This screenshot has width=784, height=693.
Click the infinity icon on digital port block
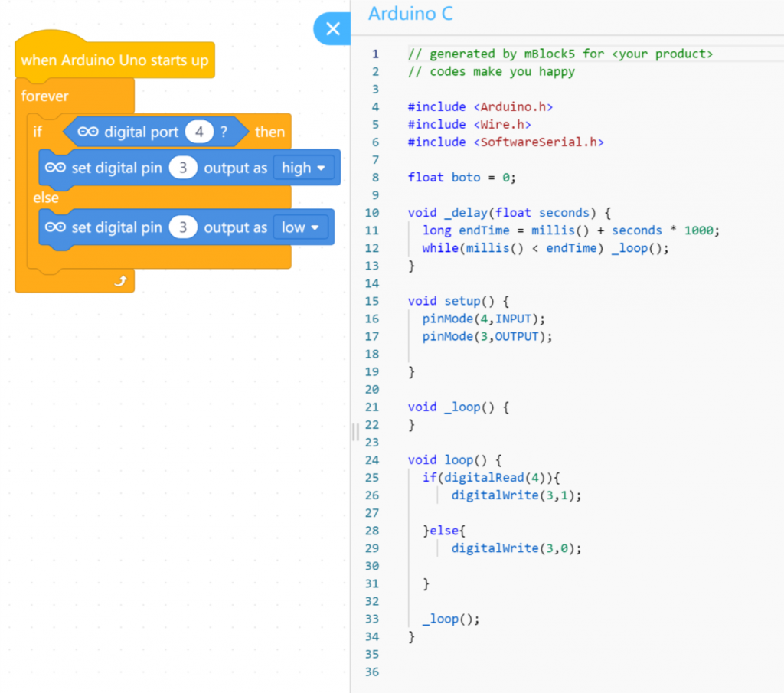pos(88,132)
